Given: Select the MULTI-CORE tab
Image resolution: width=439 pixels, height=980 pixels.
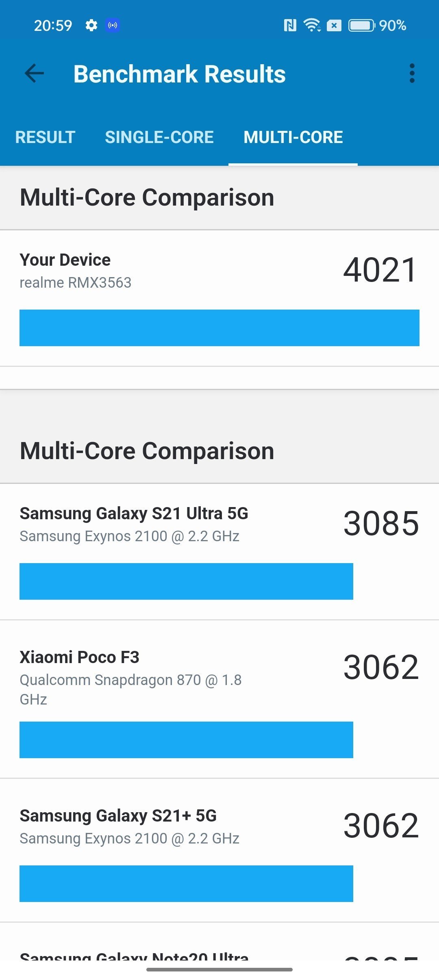Looking at the screenshot, I should (x=293, y=137).
